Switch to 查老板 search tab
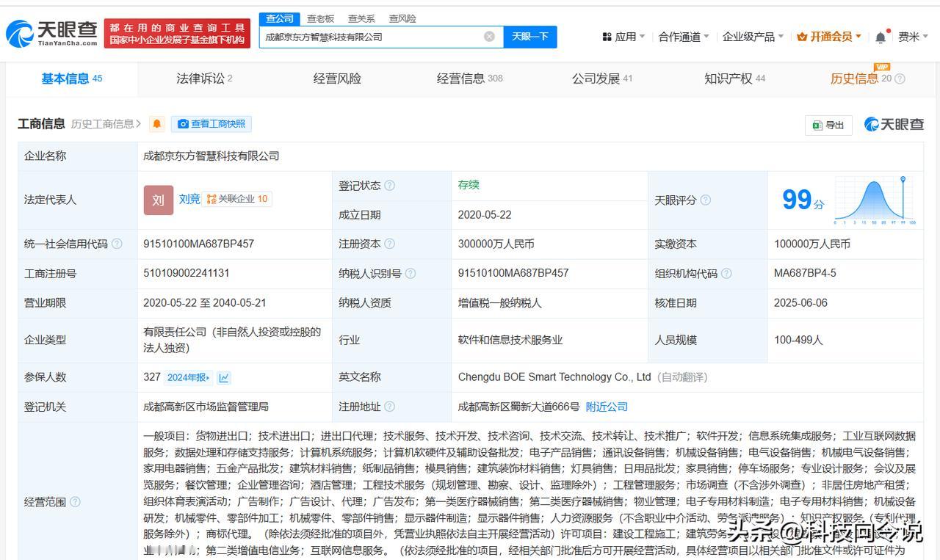This screenshot has width=940, height=560. [x=320, y=18]
